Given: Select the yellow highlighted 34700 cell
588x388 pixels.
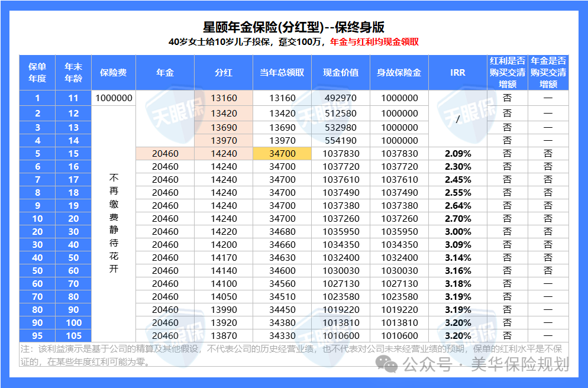Looking at the screenshot, I should coord(280,153).
